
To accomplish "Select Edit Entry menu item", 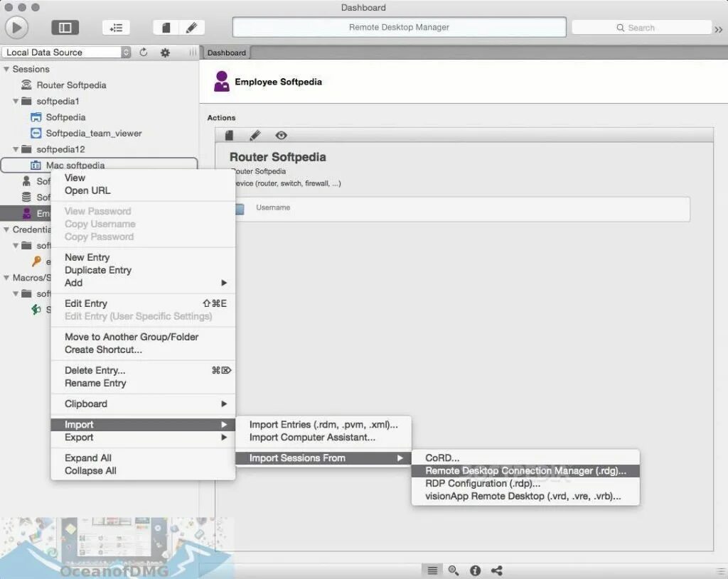I will (143, 303).
